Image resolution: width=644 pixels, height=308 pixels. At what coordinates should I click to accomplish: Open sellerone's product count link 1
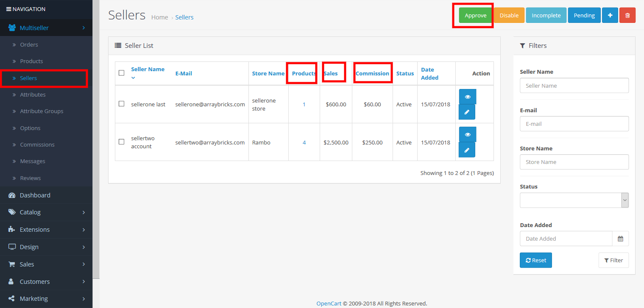click(304, 104)
